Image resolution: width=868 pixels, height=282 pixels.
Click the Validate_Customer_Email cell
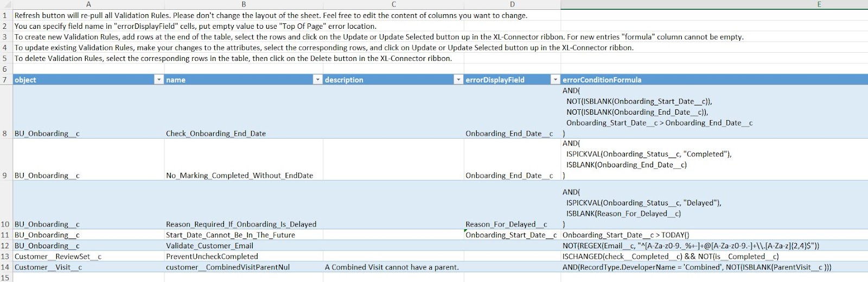(x=244, y=246)
